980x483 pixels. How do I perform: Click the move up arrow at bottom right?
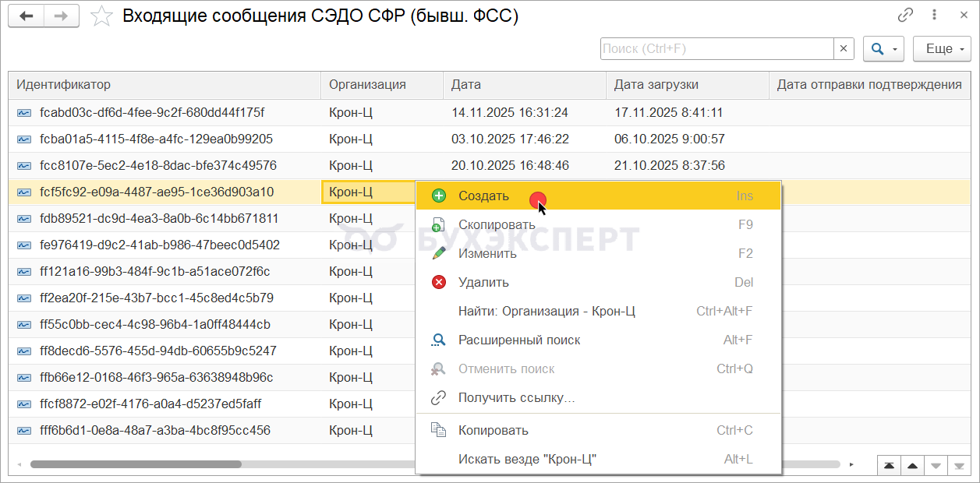click(912, 466)
